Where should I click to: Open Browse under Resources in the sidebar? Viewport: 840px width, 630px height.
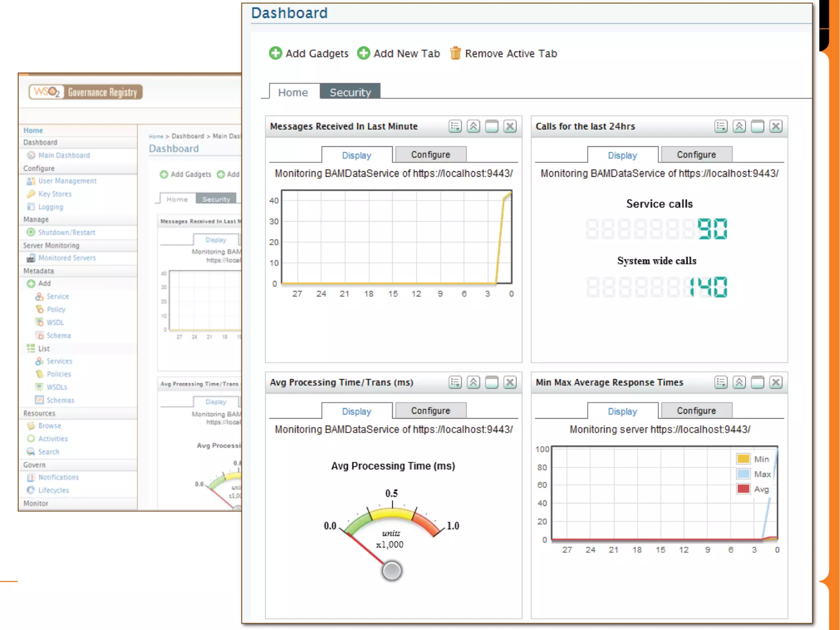50,426
